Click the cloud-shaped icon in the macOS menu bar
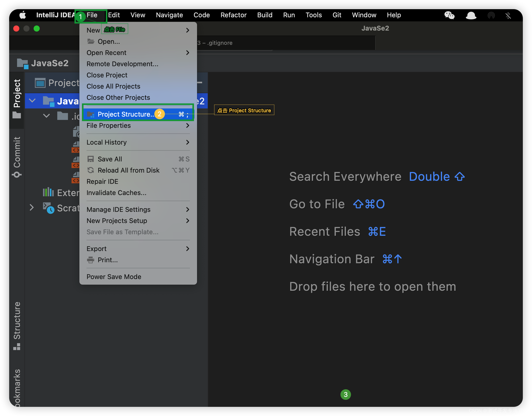Image resolution: width=532 pixels, height=416 pixels. coord(471,15)
